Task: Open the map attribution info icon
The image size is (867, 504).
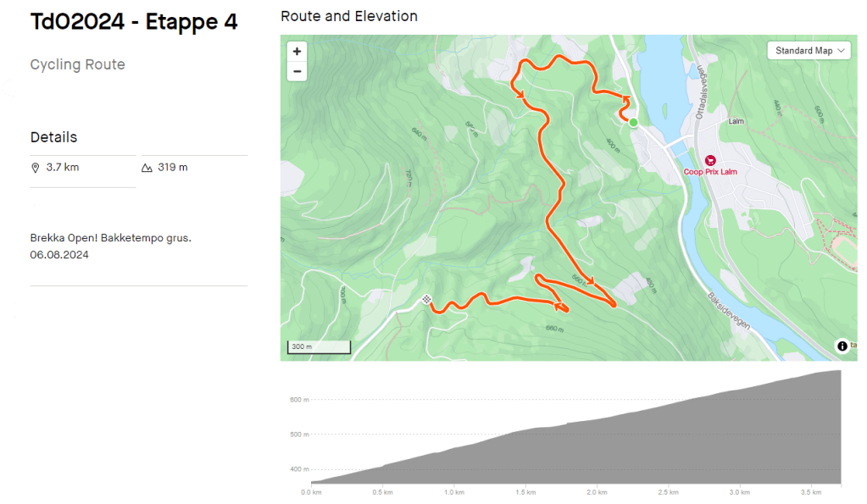Action: coord(842,346)
